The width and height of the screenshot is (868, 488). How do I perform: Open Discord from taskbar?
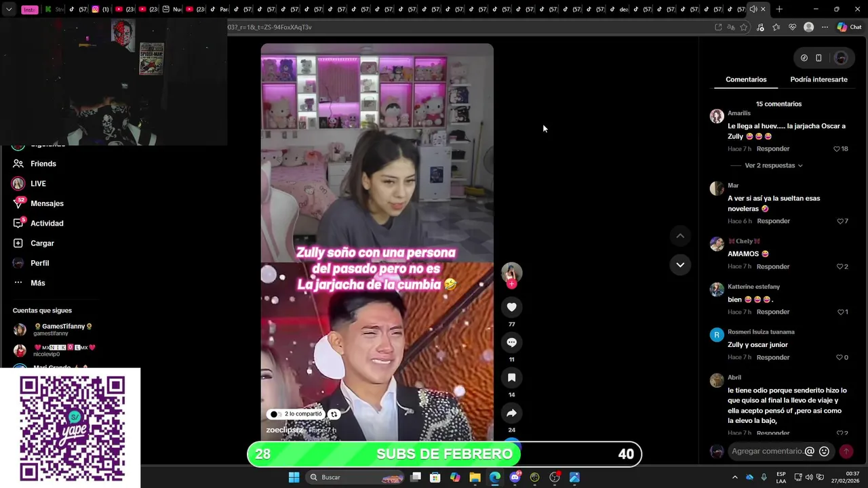(x=515, y=477)
